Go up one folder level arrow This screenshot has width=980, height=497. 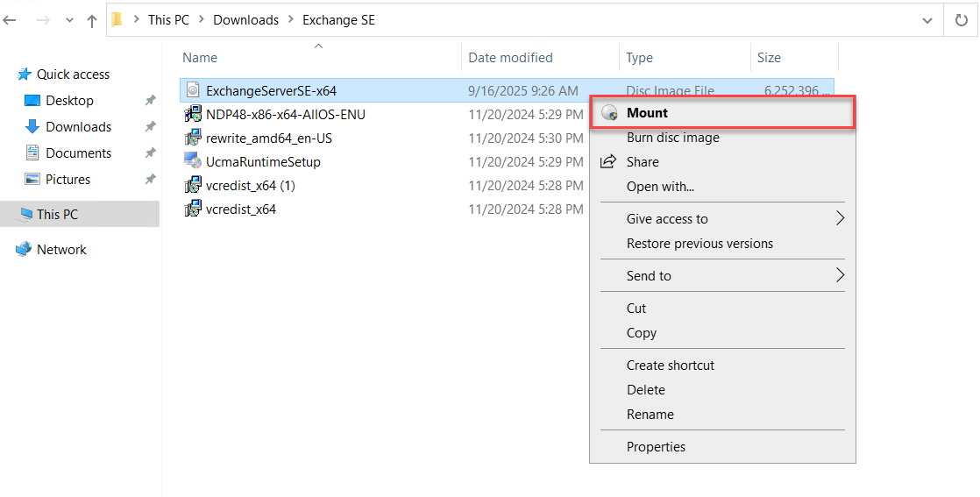(92, 21)
